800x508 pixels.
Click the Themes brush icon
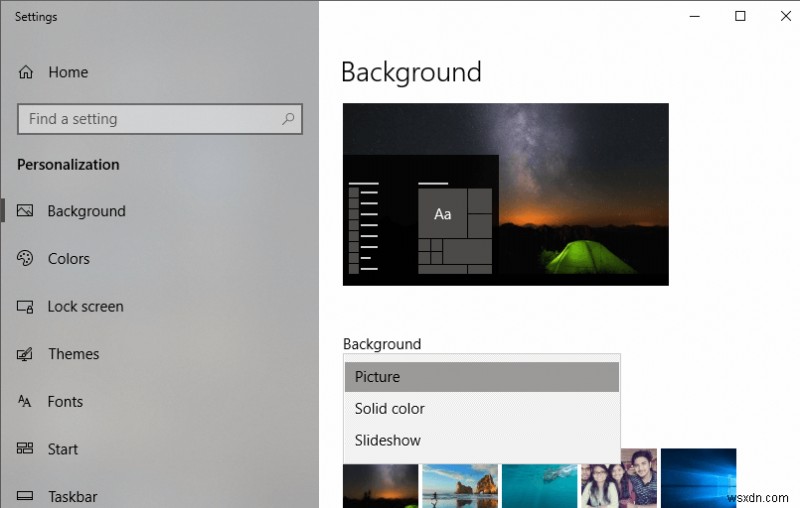[x=25, y=354]
